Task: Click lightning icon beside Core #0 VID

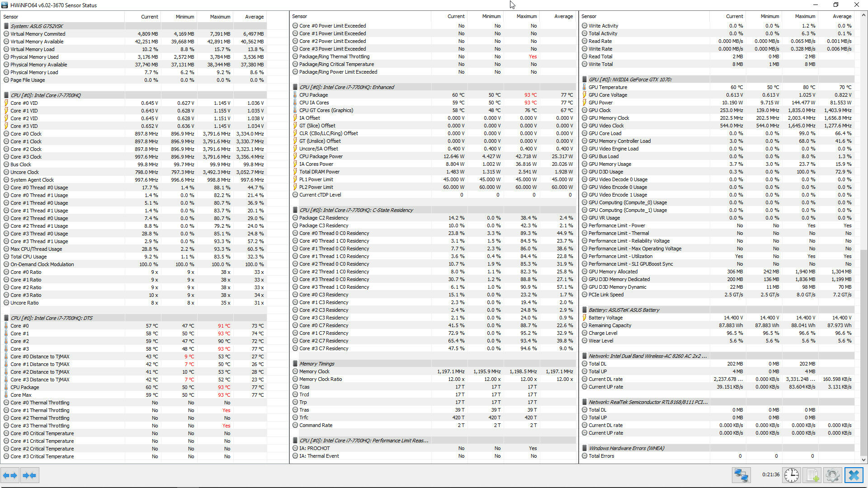Action: click(x=6, y=103)
